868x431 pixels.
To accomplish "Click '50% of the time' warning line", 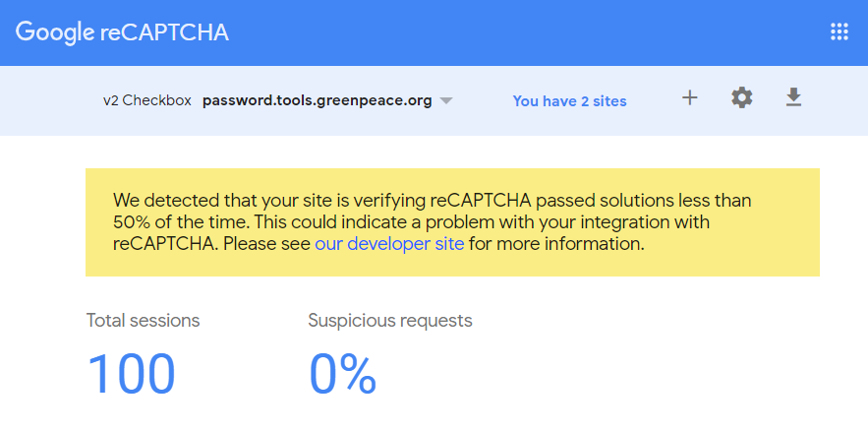I will pyautogui.click(x=411, y=222).
